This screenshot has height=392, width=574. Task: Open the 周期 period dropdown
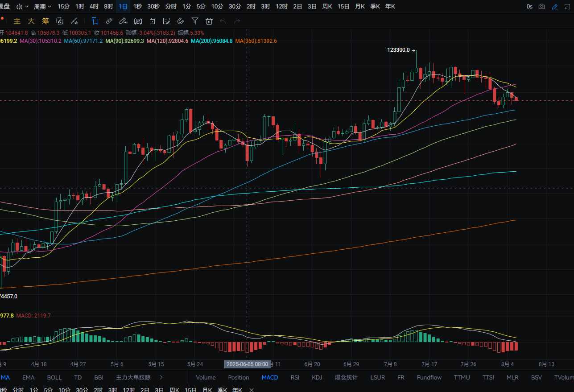[42, 7]
